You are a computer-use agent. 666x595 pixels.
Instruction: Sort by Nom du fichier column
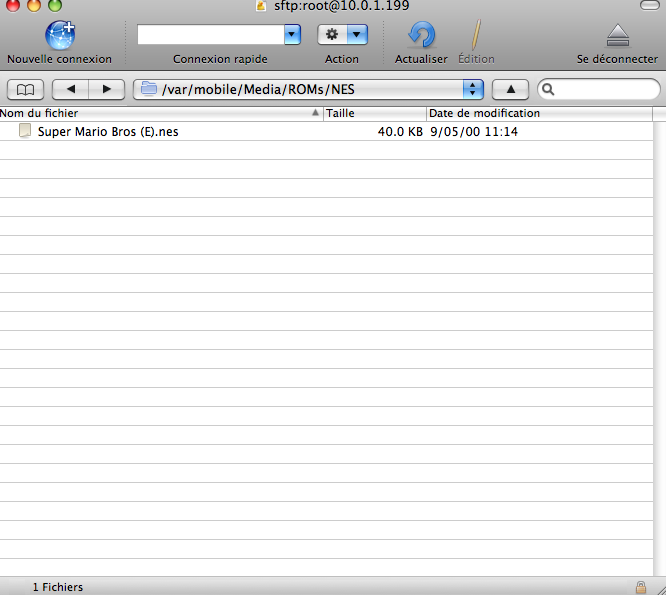pos(161,113)
